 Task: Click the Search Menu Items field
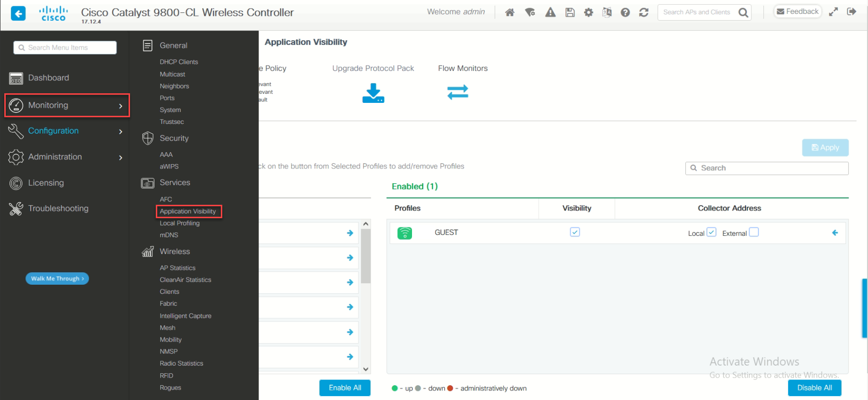[x=65, y=47]
